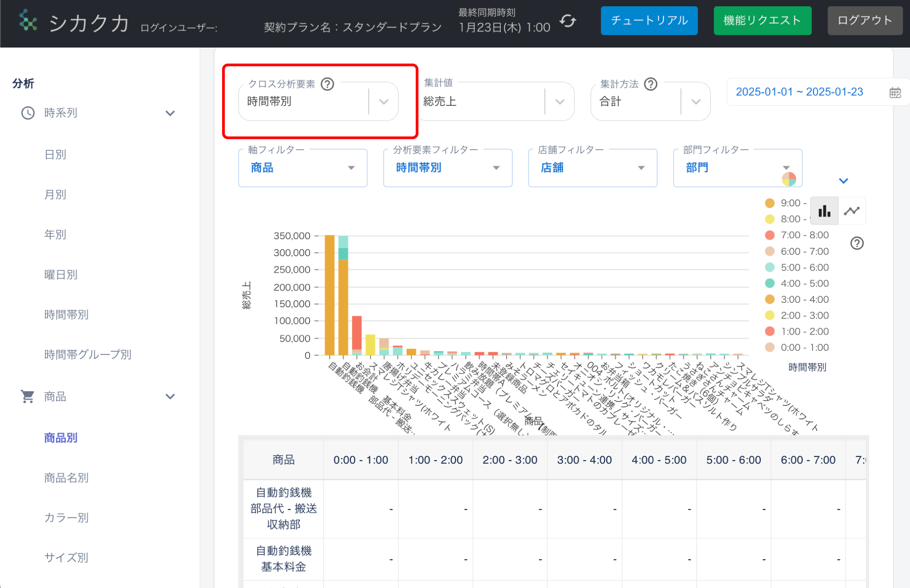Collapse the 商品 sidebar section chevron
This screenshot has width=910, height=588.
(170, 396)
